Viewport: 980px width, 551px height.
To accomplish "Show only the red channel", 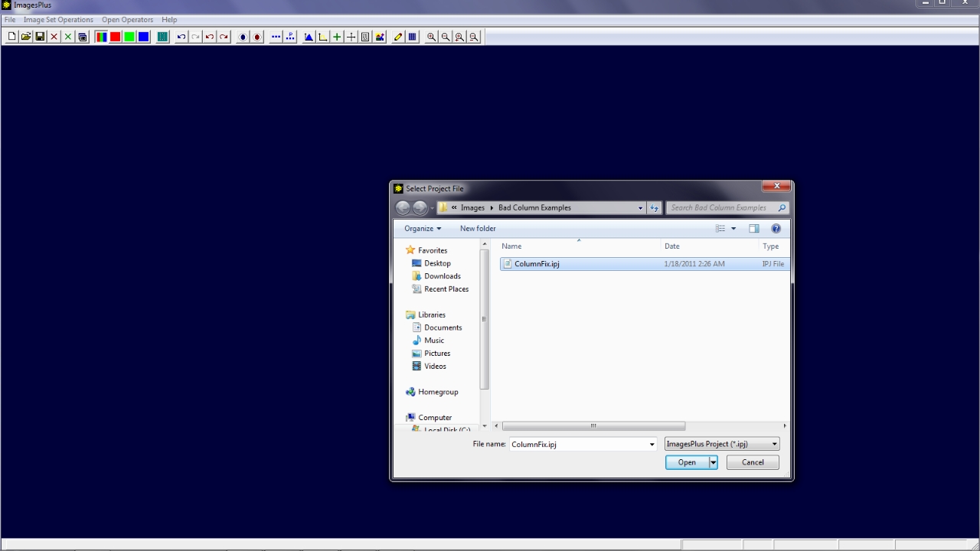I will coord(116,37).
